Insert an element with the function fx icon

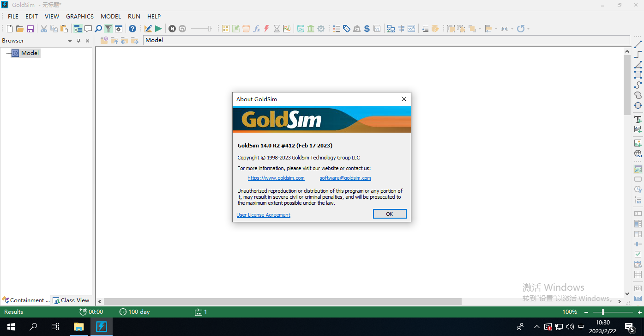(257, 29)
